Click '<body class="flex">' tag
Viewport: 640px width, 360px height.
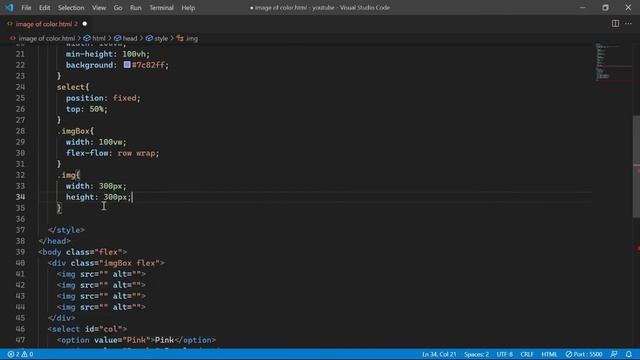point(82,252)
